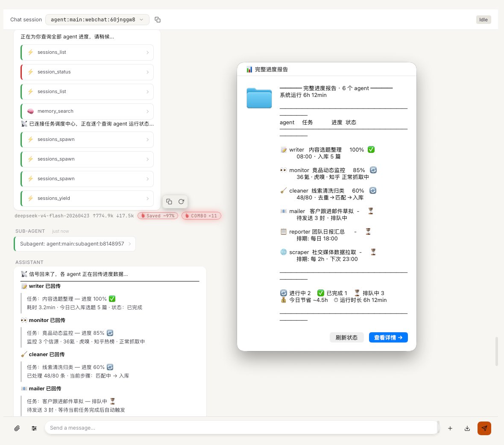Regenerate the assistant response
Viewport: 504px width, 445px height.
coord(181,202)
